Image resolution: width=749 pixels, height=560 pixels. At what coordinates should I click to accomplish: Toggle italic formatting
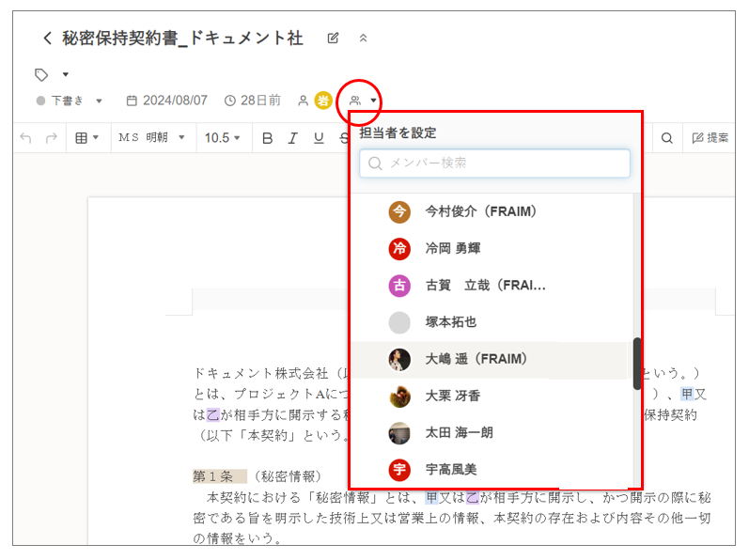point(292,138)
